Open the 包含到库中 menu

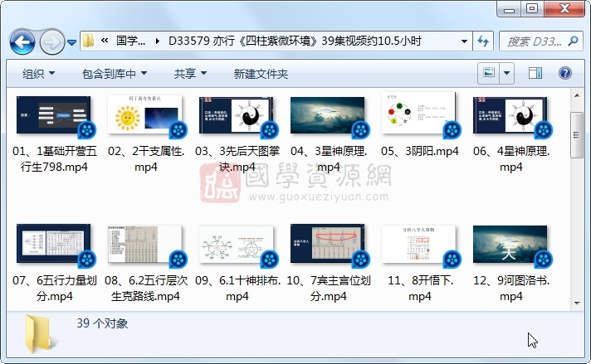click(x=115, y=74)
